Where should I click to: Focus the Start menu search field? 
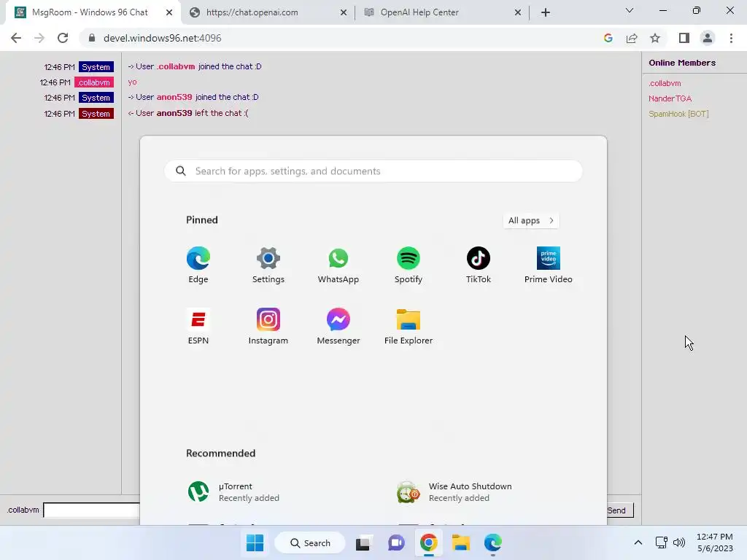pyautogui.click(x=373, y=171)
